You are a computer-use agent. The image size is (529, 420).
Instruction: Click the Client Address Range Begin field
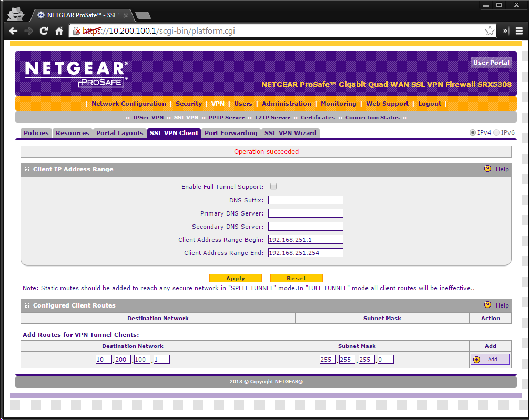pos(306,240)
